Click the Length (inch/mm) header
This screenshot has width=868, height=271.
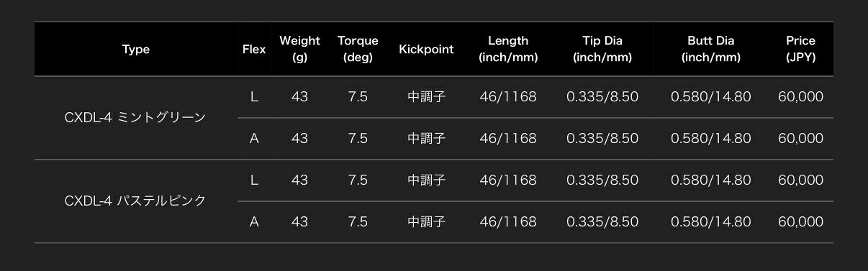(508, 50)
